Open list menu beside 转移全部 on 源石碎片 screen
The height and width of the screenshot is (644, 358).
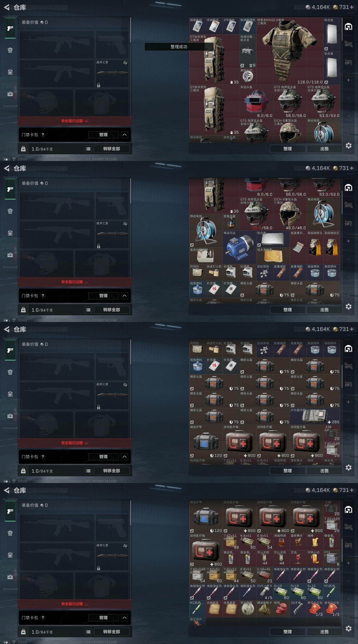(88, 632)
